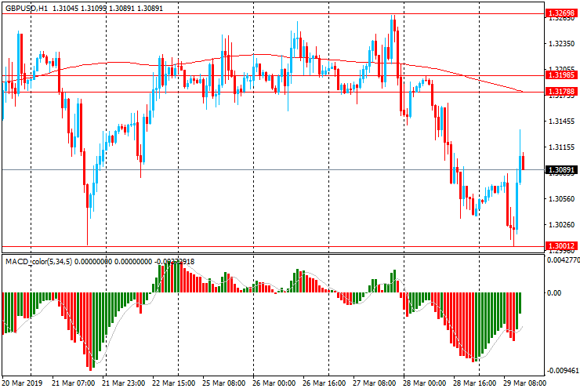Click the 1.30260 price scale value
580x392 pixels.
(x=561, y=225)
